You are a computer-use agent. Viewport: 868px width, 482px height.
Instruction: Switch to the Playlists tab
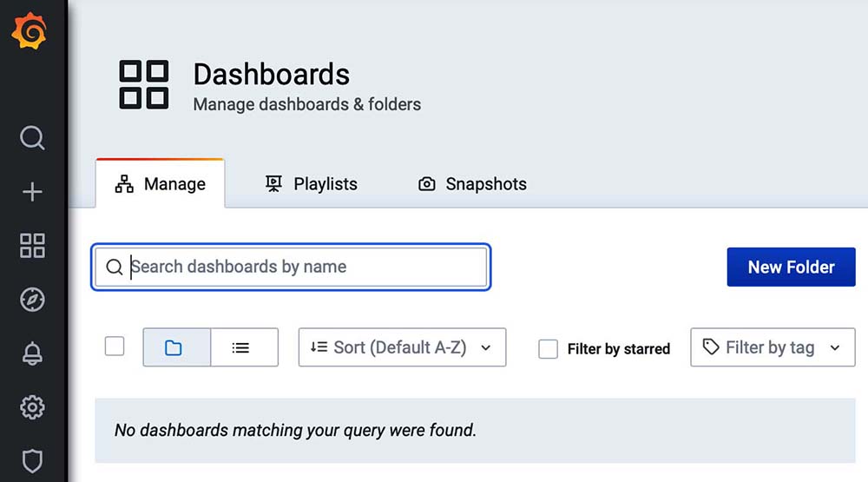point(312,184)
